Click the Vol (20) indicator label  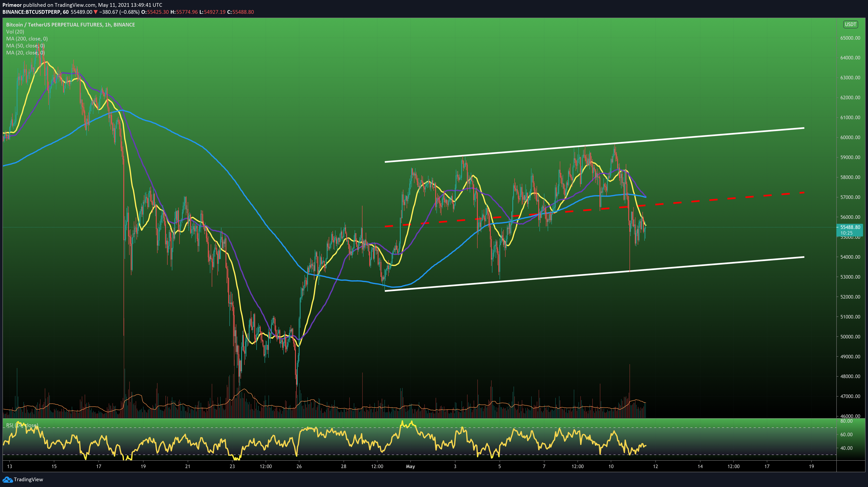pos(15,32)
